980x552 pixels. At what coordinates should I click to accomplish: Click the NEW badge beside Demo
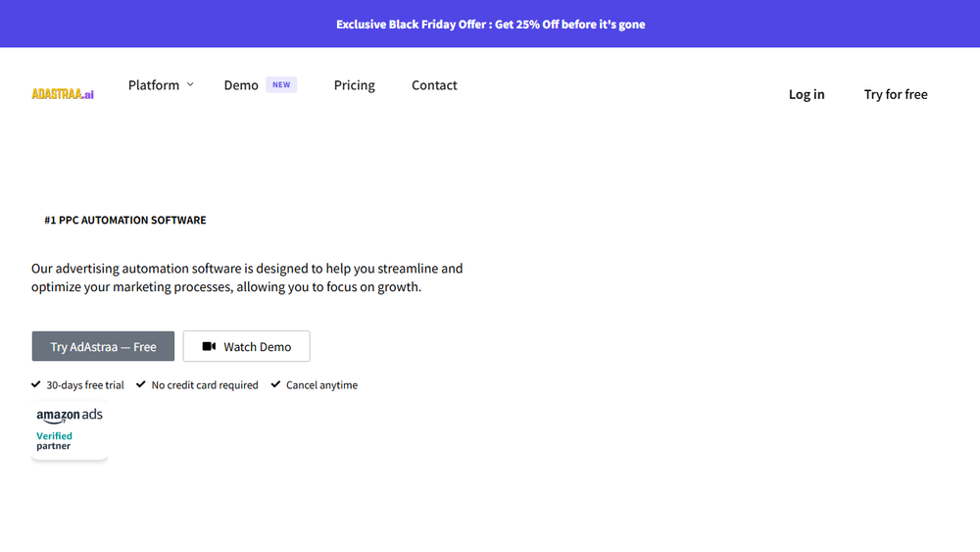[281, 84]
